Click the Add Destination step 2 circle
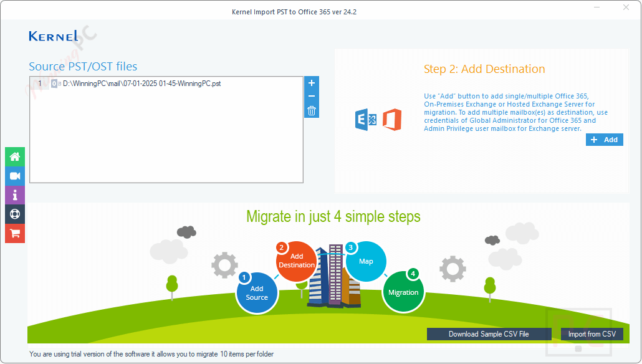642x364 pixels. (x=297, y=261)
